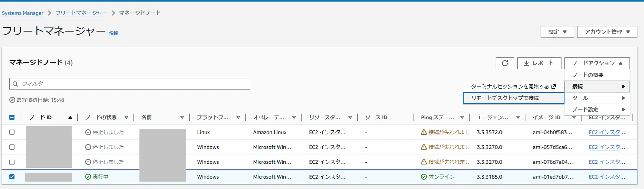Open EC2 link for ami-076d7a04 row
Viewport: 644px width, 189px height.
607,162
